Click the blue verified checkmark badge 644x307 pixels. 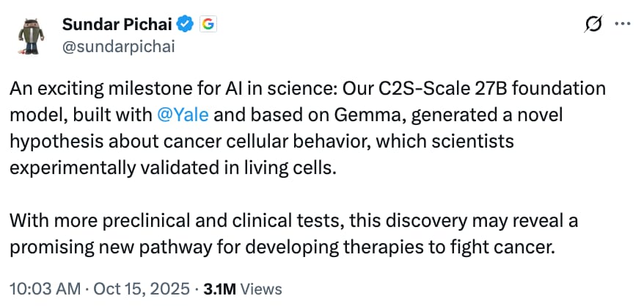187,25
